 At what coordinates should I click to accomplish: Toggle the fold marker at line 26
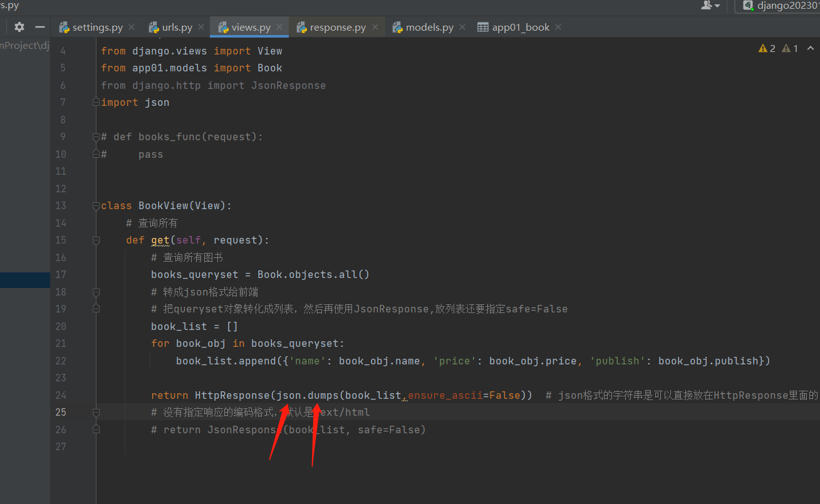coord(96,429)
